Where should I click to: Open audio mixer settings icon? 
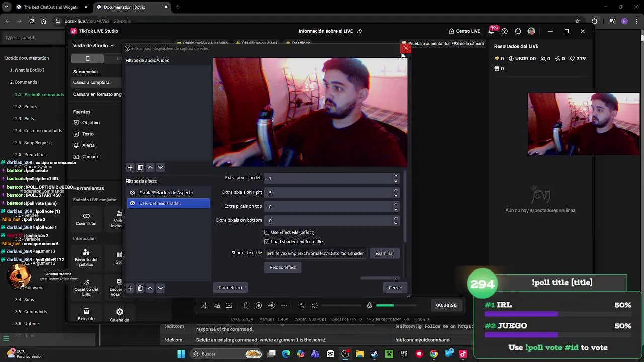(x=302, y=305)
